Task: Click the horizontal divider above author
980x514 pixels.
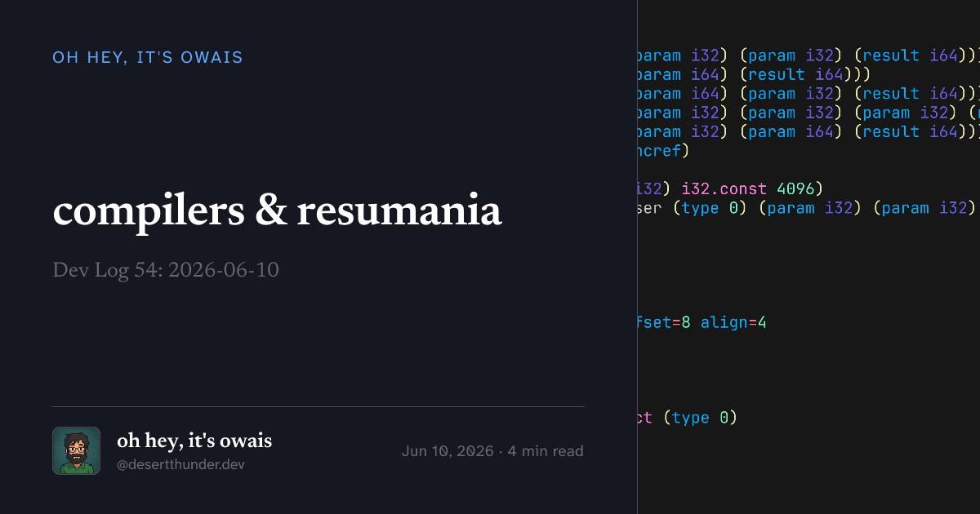Action: point(318,406)
